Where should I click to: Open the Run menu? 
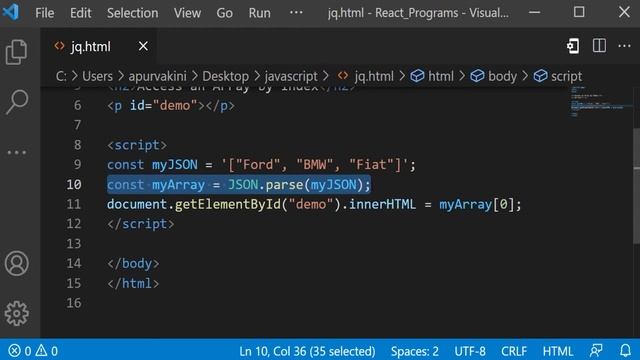[x=260, y=13]
